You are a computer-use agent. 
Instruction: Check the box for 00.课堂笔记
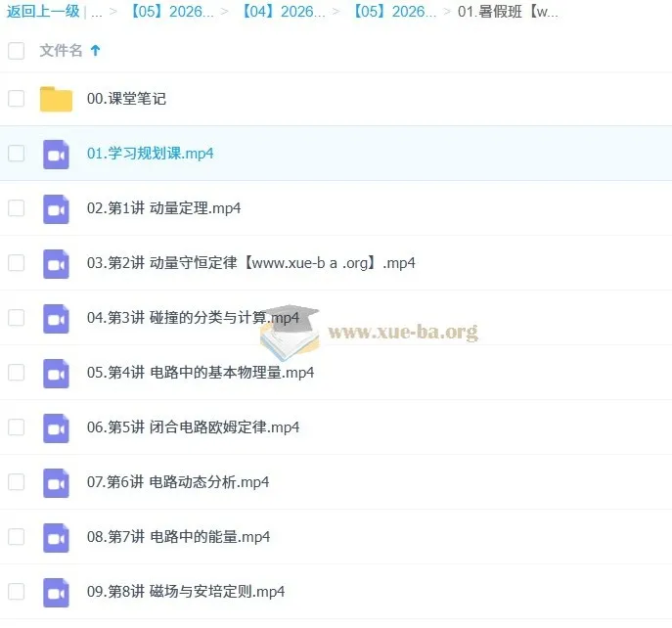[17, 98]
